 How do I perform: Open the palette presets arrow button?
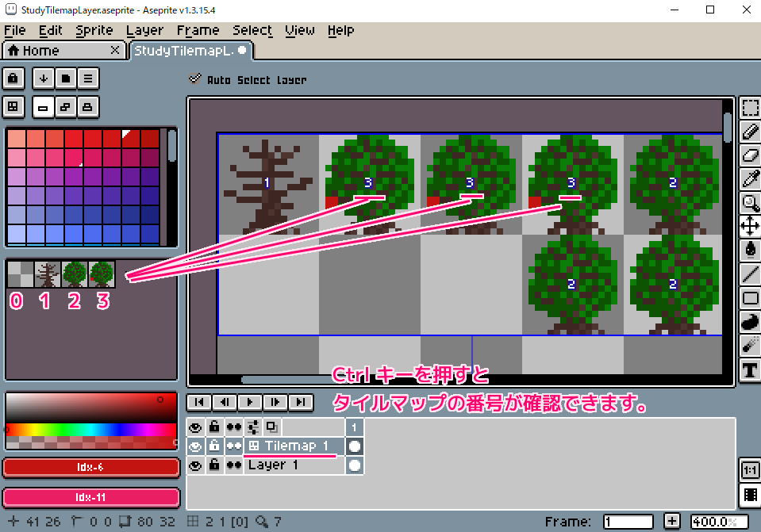pos(43,78)
